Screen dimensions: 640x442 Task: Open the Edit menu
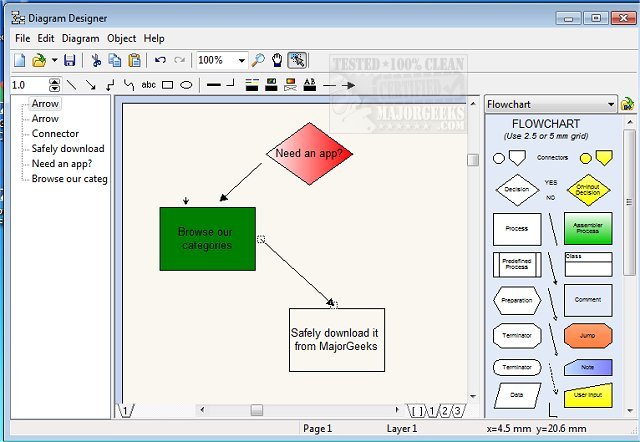tap(46, 38)
